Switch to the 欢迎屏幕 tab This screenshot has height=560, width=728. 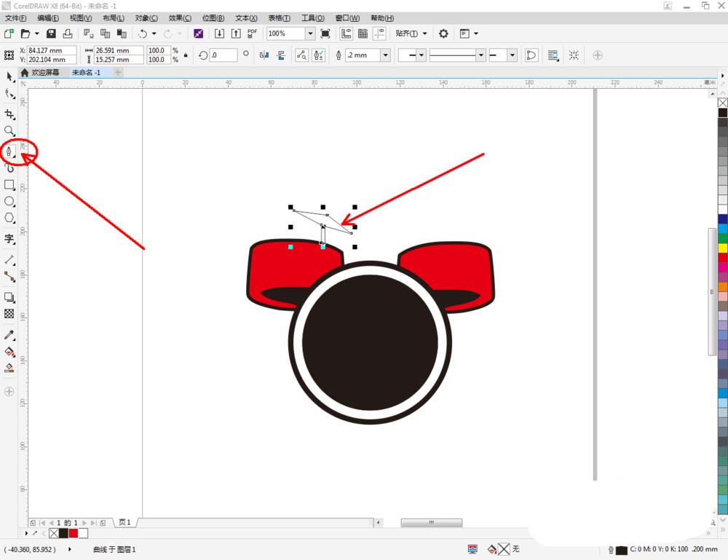pos(40,72)
